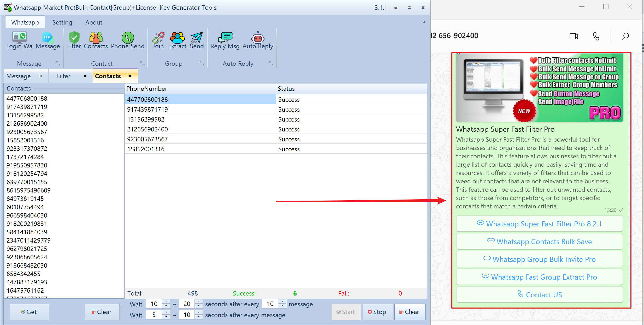Click the first Wait minimum field showing 10
644x325 pixels.
(x=154, y=304)
